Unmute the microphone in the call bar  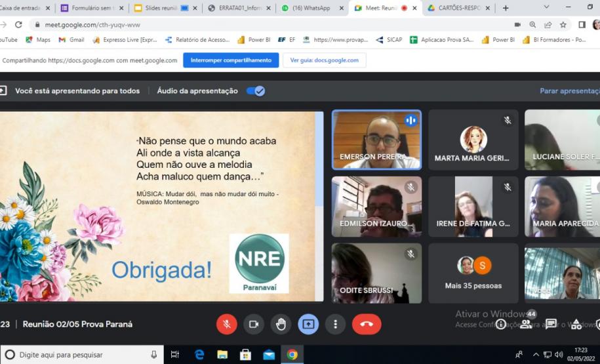(x=226, y=324)
